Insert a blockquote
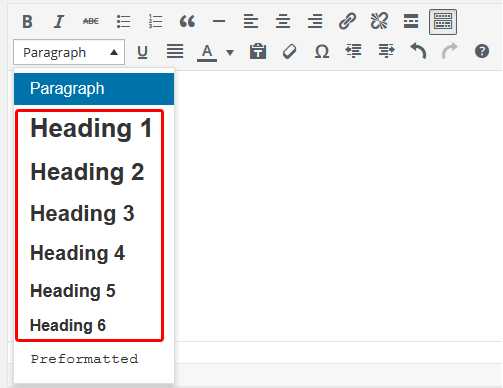Screen dimensions: 503x388 coord(187,22)
